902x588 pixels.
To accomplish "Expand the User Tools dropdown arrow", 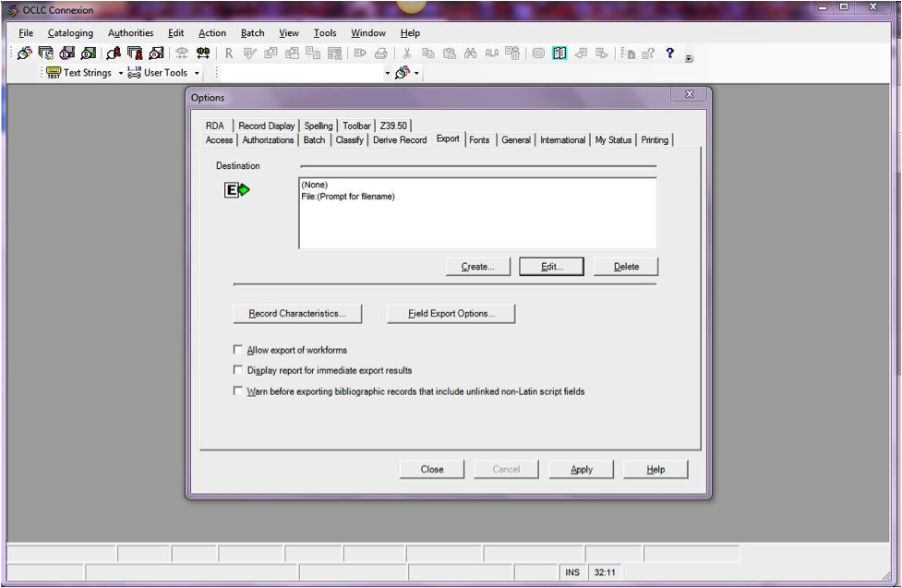I will (x=197, y=73).
